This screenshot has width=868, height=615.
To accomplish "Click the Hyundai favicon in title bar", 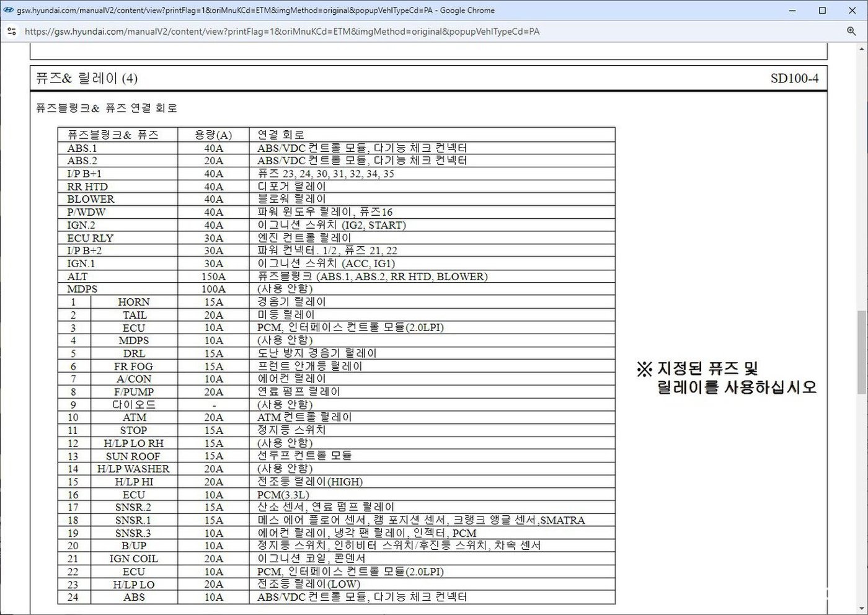I will [7, 11].
